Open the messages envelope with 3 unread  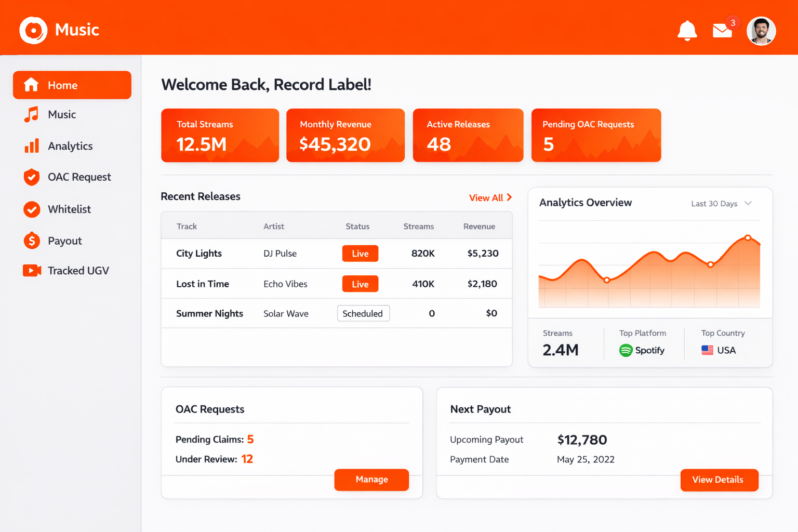tap(722, 31)
